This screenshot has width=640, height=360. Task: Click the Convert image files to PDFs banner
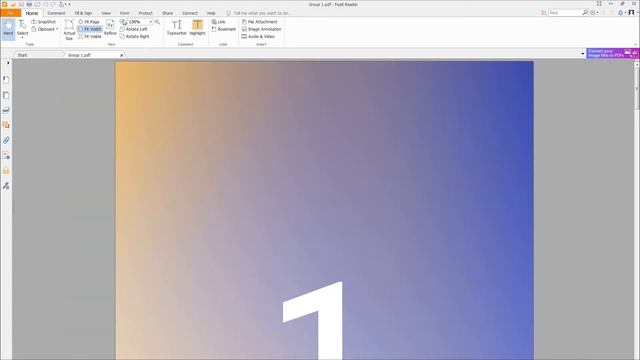tap(613, 53)
